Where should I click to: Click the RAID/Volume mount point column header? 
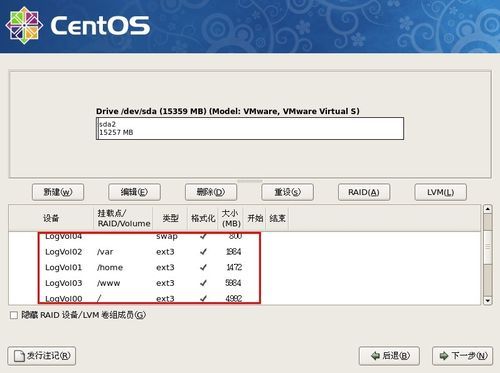click(123, 218)
